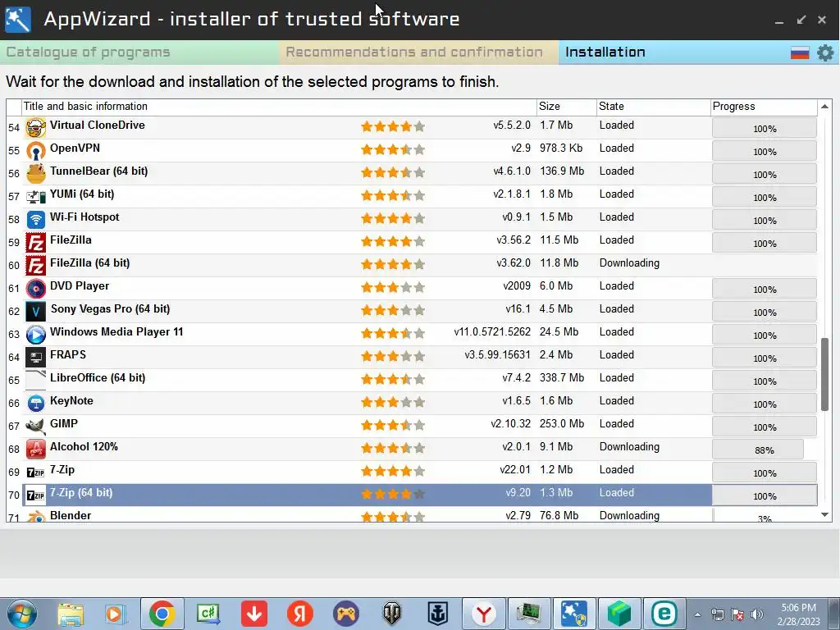Click the GIMP icon
The image size is (840, 630).
pos(36,427)
